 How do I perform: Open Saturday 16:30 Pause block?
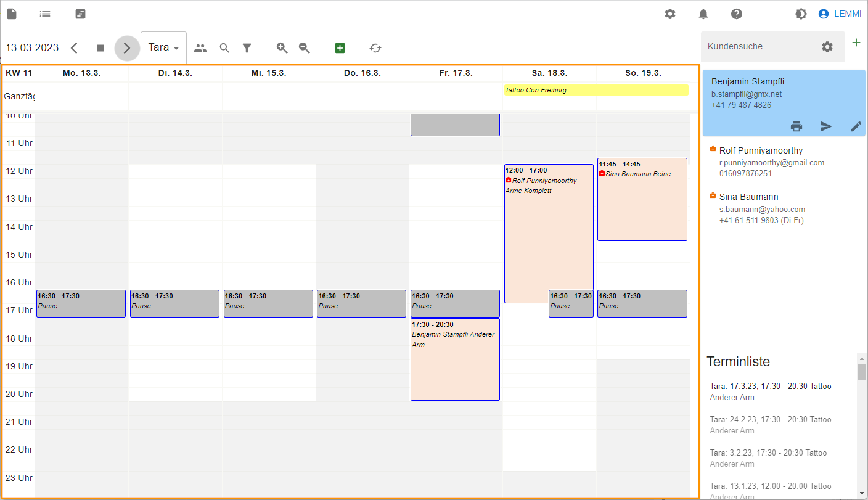coord(571,303)
